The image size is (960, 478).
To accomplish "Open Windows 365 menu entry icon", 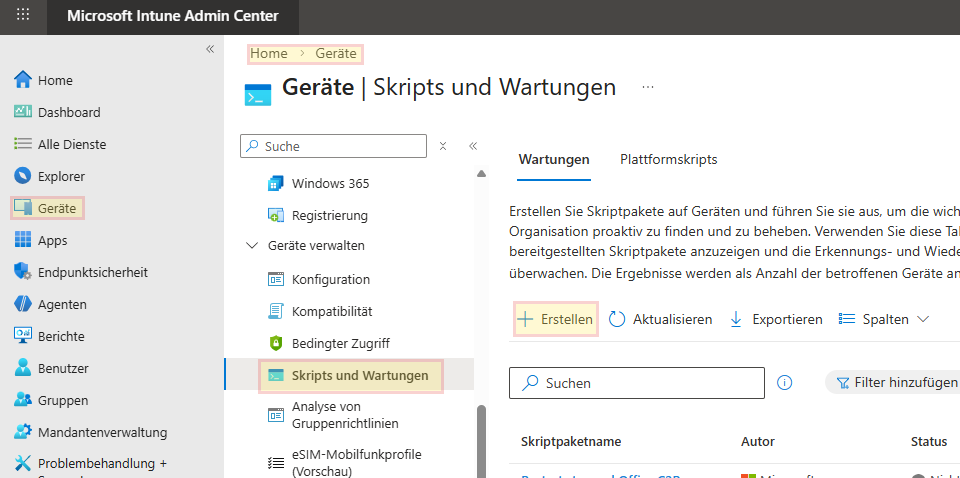I will click(x=276, y=183).
